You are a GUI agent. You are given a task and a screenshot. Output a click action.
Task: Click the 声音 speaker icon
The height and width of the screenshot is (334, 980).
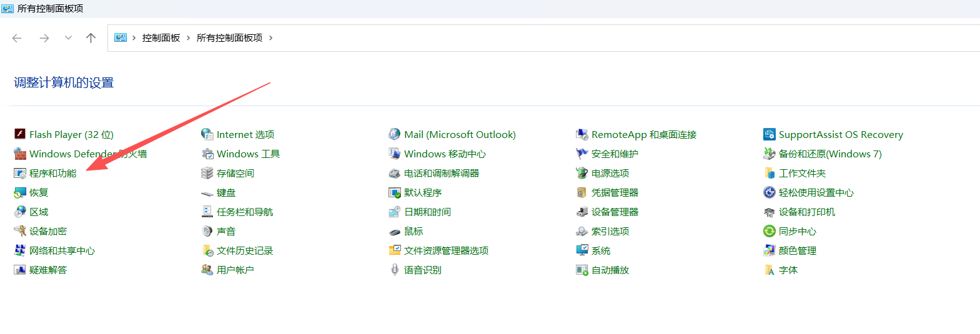tap(207, 231)
